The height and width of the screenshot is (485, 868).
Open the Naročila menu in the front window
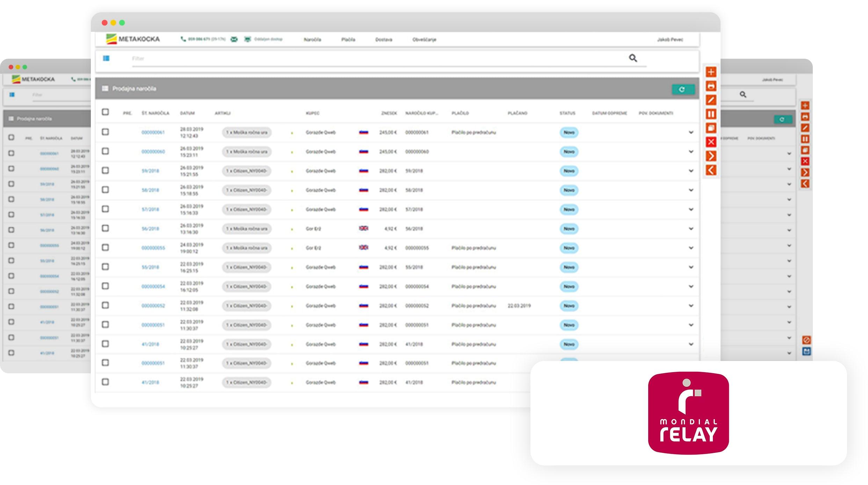[x=312, y=39]
